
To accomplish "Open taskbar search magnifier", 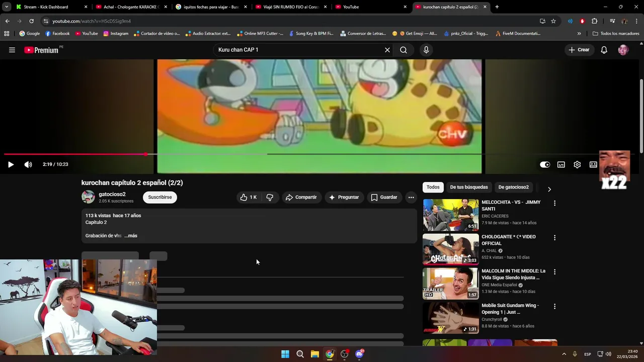I will coord(300,354).
